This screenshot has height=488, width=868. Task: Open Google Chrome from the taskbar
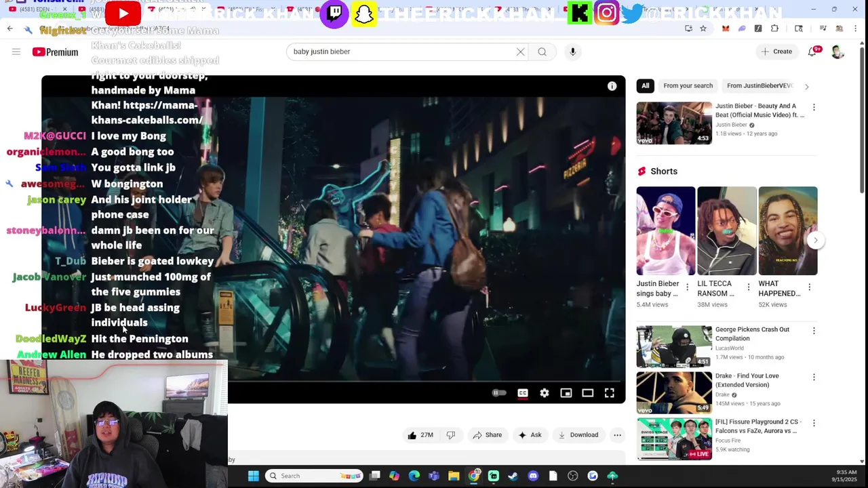(473, 476)
